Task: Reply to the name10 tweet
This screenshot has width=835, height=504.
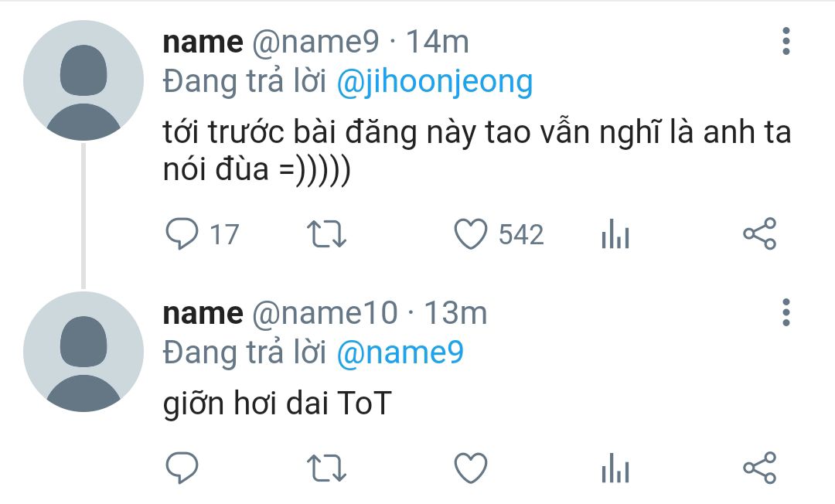Action: coord(183,468)
